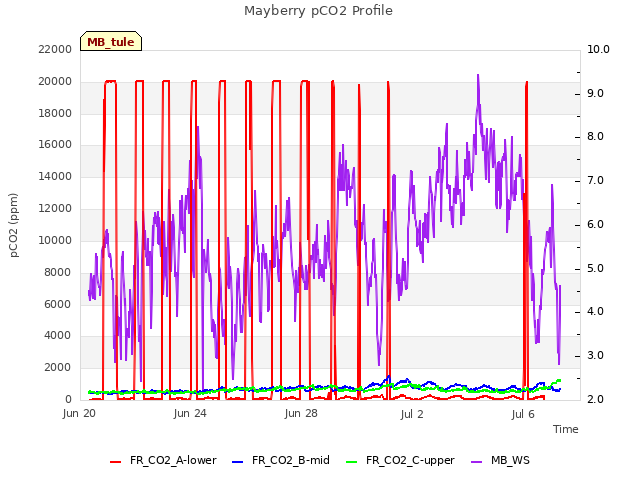Click the green FR_CO2_C-upper legend swatch
The height and width of the screenshot is (480, 640).
click(x=351, y=462)
